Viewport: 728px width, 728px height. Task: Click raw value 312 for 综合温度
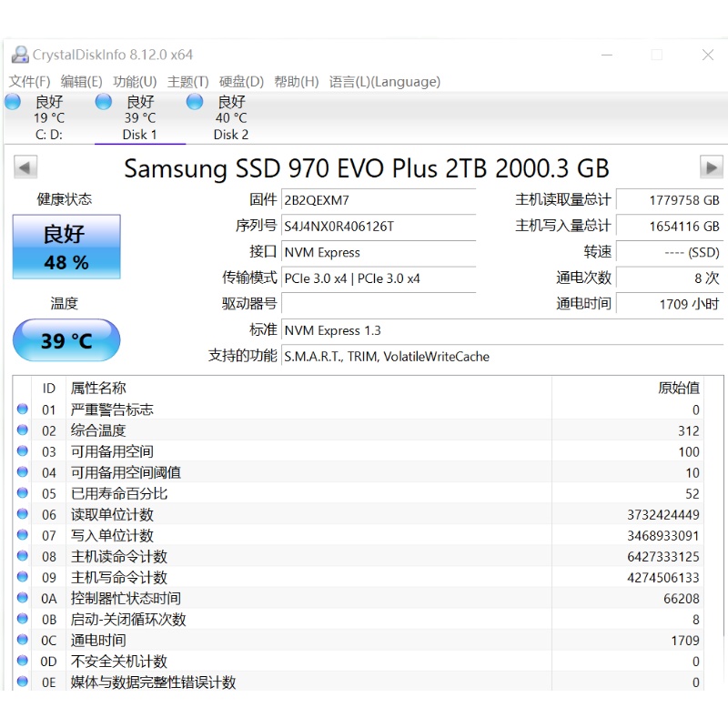tap(689, 430)
